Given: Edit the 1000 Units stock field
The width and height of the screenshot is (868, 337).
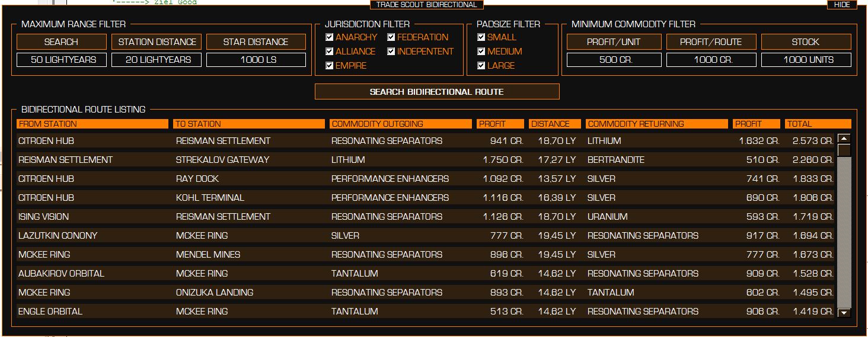Looking at the screenshot, I should [806, 60].
